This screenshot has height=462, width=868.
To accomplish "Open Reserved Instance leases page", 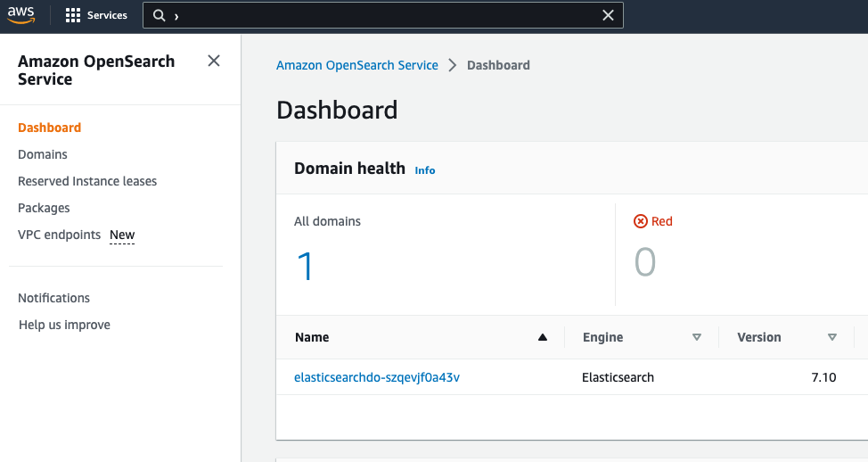I will tap(87, 181).
